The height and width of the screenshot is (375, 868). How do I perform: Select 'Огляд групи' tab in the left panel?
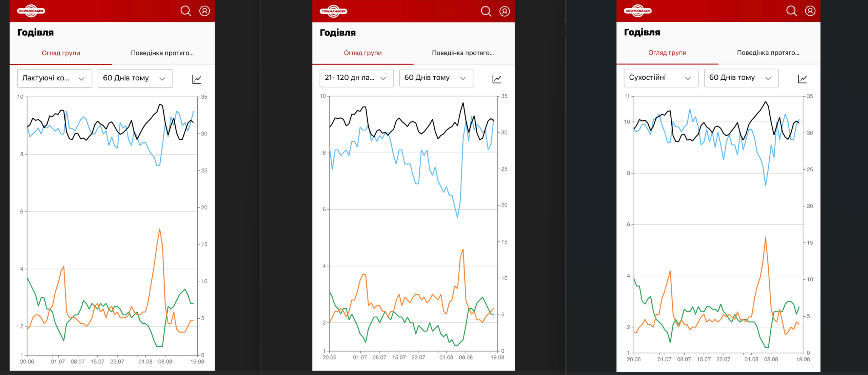click(x=61, y=53)
